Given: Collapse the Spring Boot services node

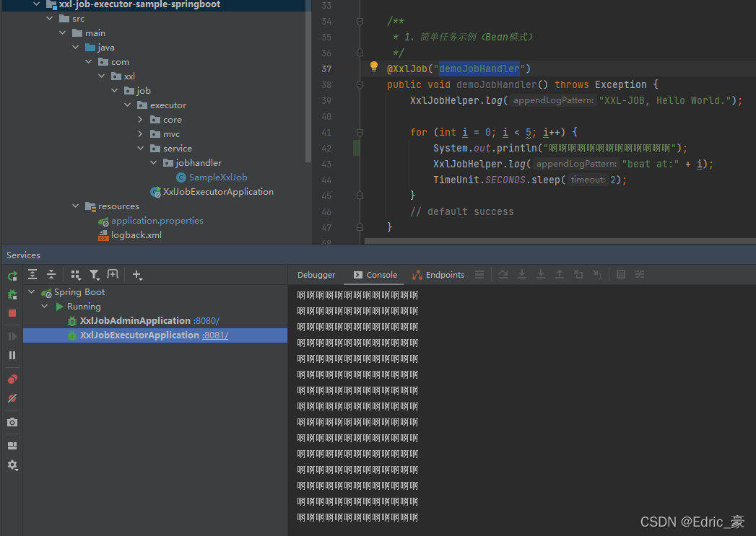Looking at the screenshot, I should click(x=32, y=292).
